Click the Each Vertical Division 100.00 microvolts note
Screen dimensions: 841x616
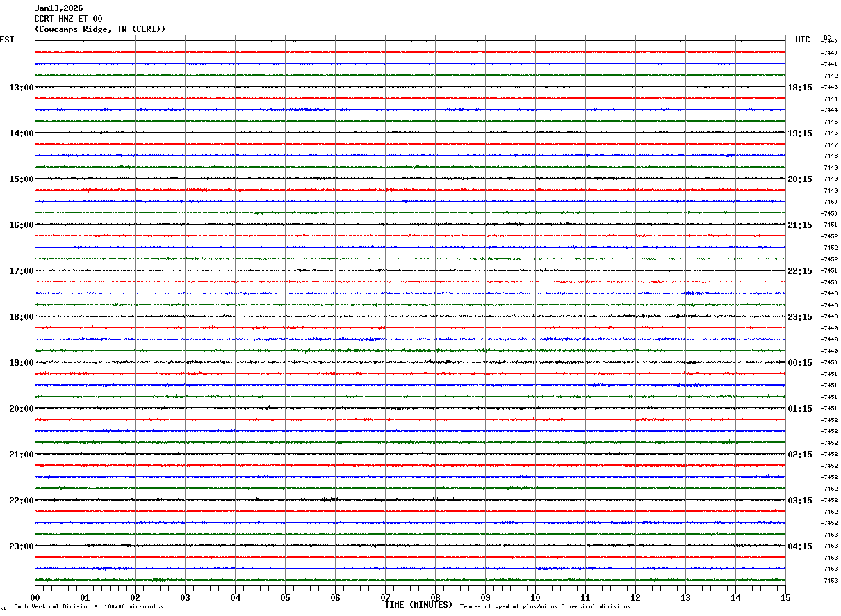(x=88, y=606)
